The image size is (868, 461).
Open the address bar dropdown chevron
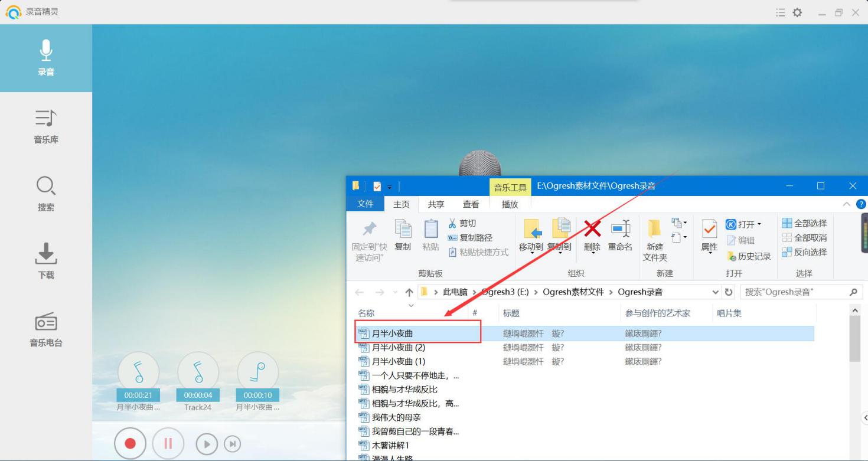click(x=715, y=292)
